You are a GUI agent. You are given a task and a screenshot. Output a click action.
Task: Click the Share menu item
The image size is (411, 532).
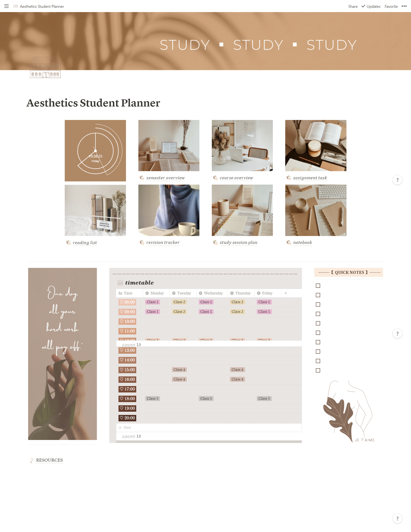[352, 6]
